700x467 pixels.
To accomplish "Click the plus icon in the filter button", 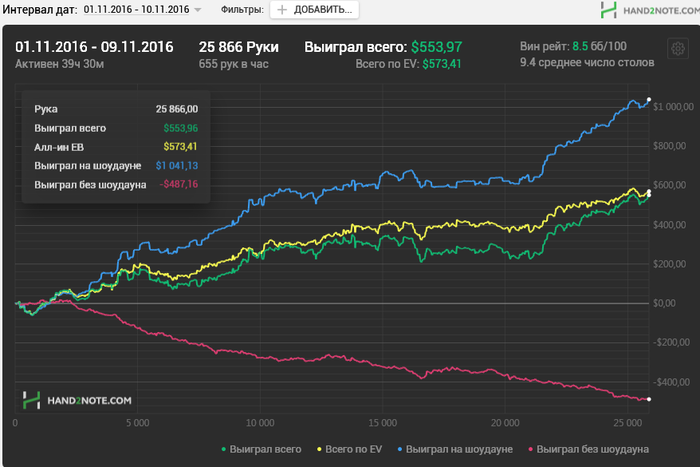I will click(282, 9).
